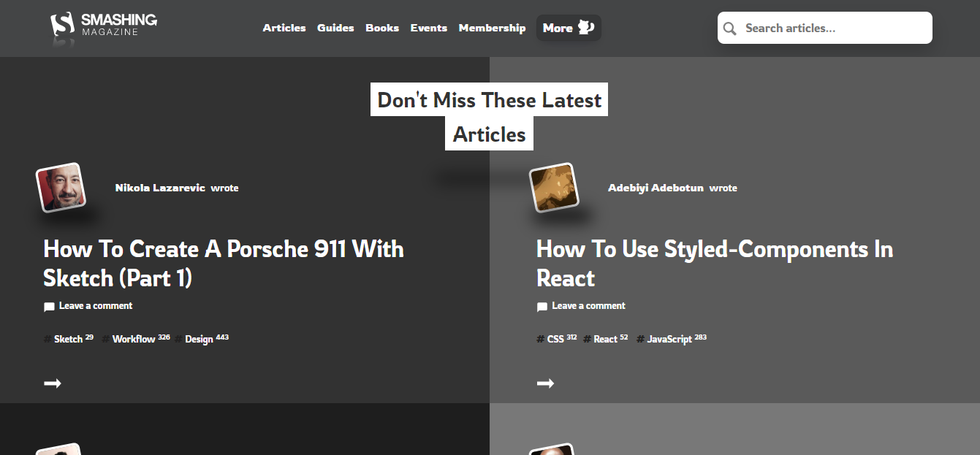The image size is (980, 455).
Task: Open the Membership menu item
Action: point(492,28)
